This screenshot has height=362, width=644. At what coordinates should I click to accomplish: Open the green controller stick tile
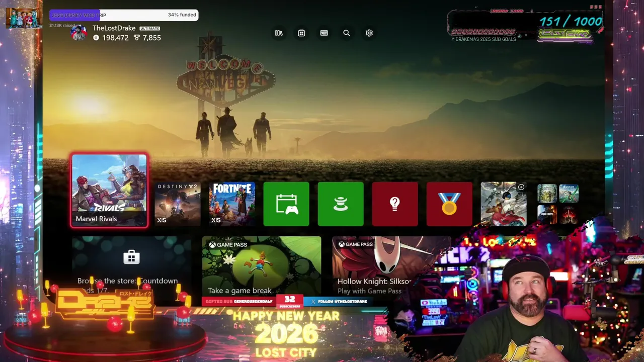point(341,204)
